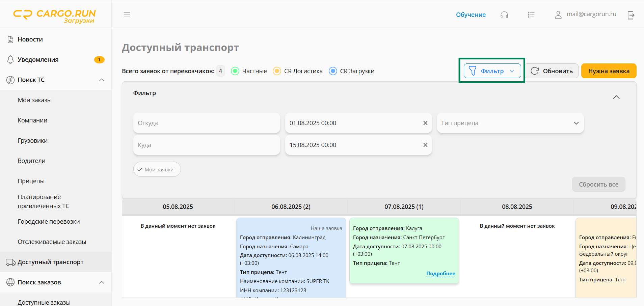Clear the 01.08.2025 start date
The width and height of the screenshot is (644, 306).
click(x=425, y=123)
